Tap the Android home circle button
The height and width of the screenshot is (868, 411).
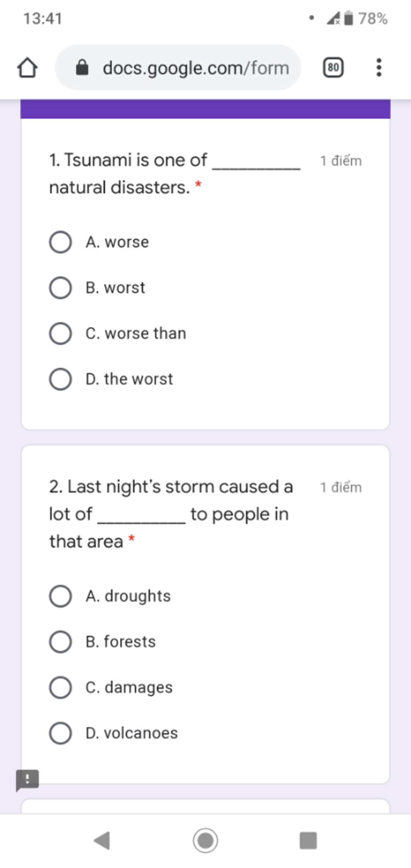click(x=205, y=840)
